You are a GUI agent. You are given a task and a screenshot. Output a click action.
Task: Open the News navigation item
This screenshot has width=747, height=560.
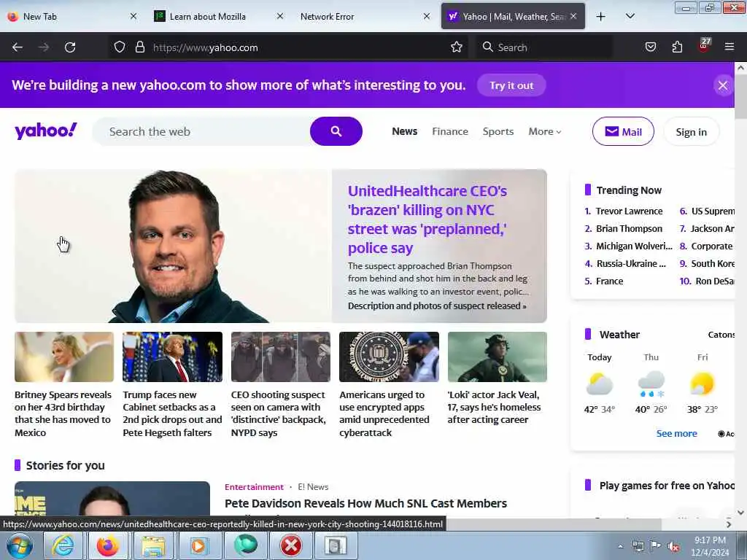(x=404, y=131)
